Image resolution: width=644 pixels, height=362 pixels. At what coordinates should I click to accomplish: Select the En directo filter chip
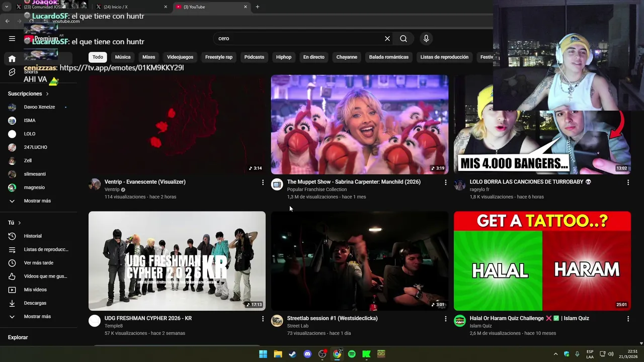314,57
